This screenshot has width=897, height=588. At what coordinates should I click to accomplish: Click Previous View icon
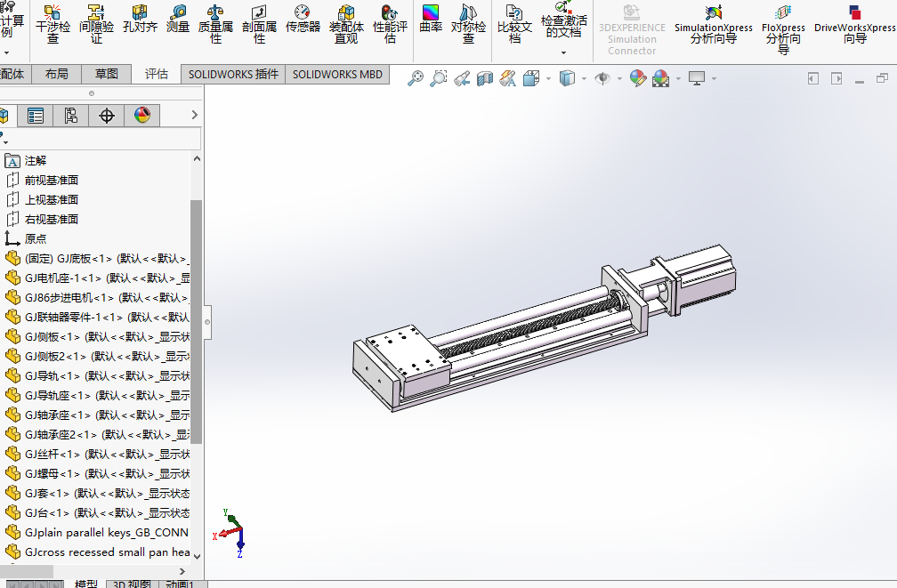462,78
